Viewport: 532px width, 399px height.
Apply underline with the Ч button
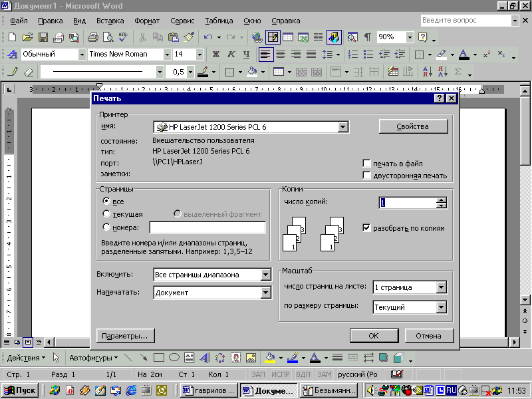coord(246,55)
